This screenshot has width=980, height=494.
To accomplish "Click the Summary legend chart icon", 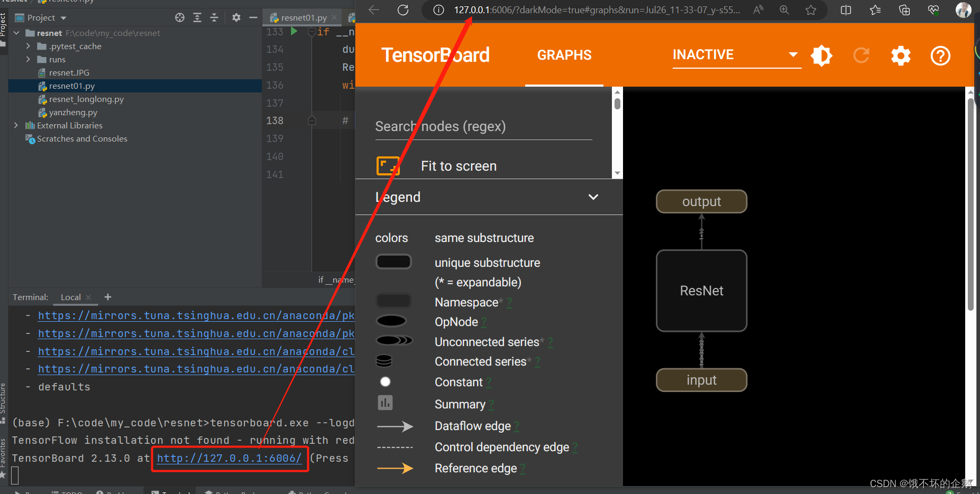I will pyautogui.click(x=385, y=403).
